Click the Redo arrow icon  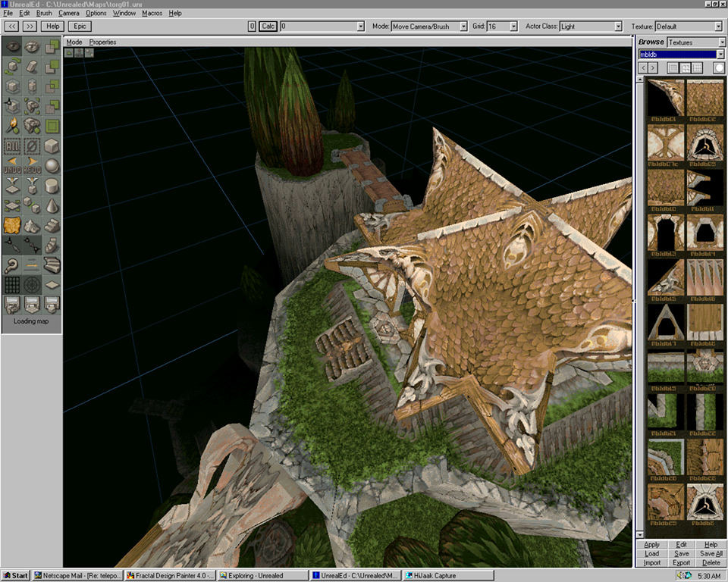(x=33, y=164)
